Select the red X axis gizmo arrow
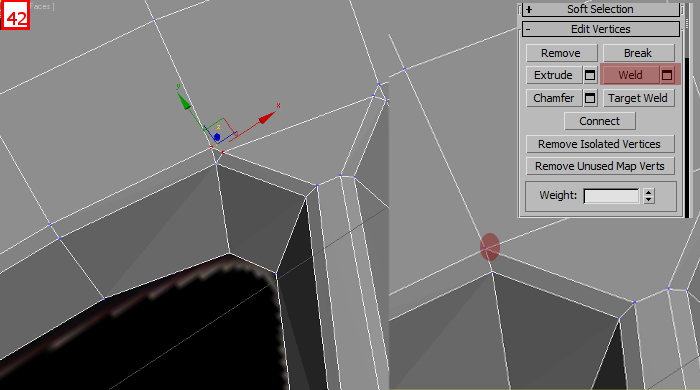The height and width of the screenshot is (390, 700). pos(267,118)
